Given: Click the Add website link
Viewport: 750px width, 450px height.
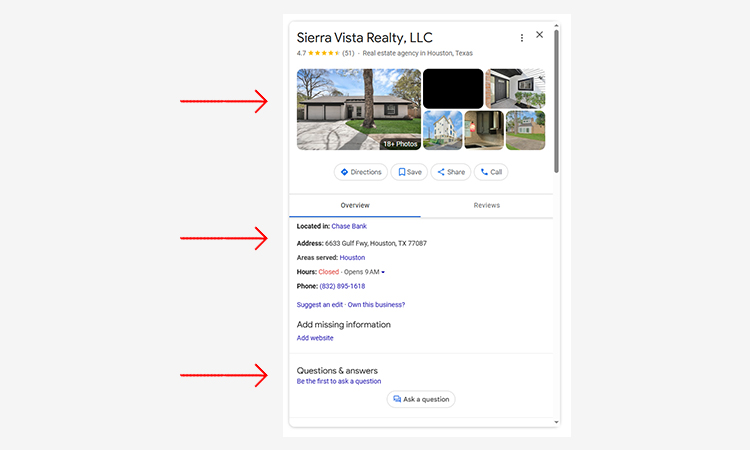Looking at the screenshot, I should 315,338.
